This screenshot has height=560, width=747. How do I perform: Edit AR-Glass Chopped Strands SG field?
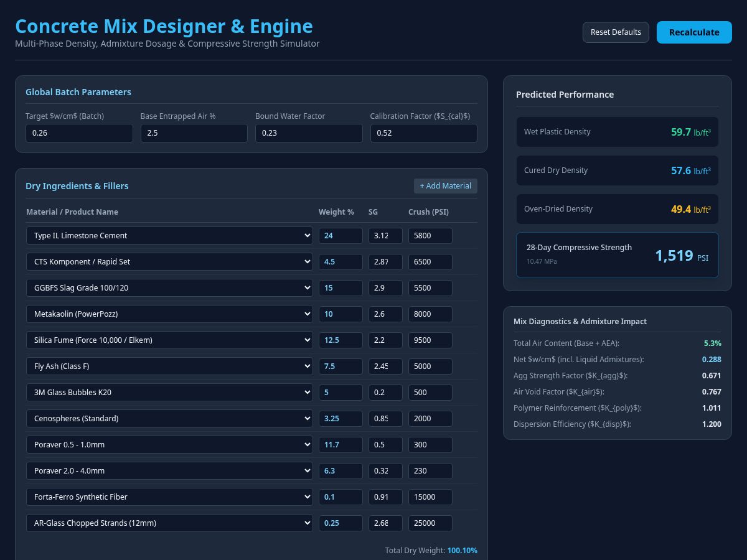[x=385, y=523]
